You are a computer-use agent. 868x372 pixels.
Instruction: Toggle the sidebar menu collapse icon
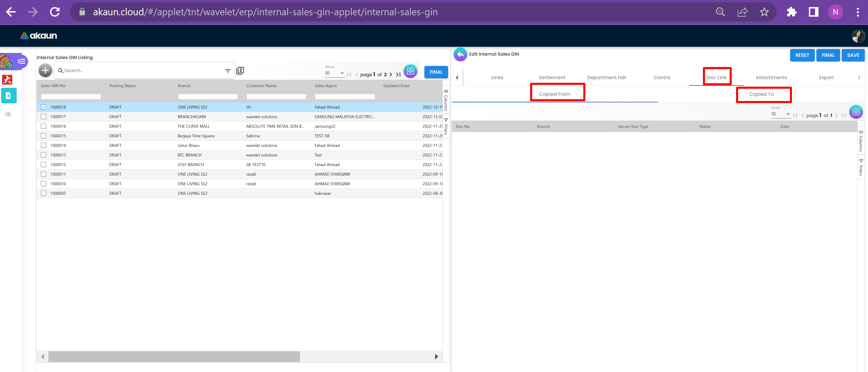coord(21,61)
